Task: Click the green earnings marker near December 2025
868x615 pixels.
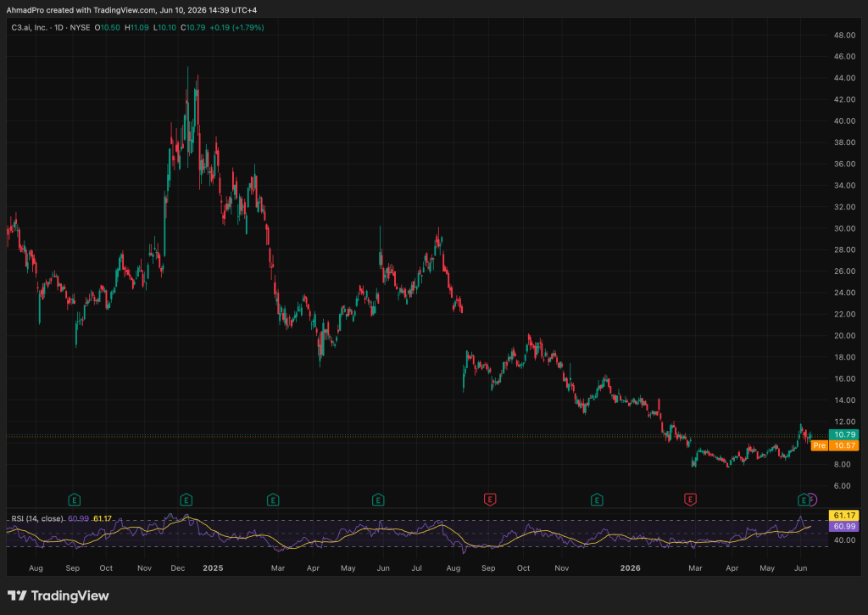Action: coord(596,500)
